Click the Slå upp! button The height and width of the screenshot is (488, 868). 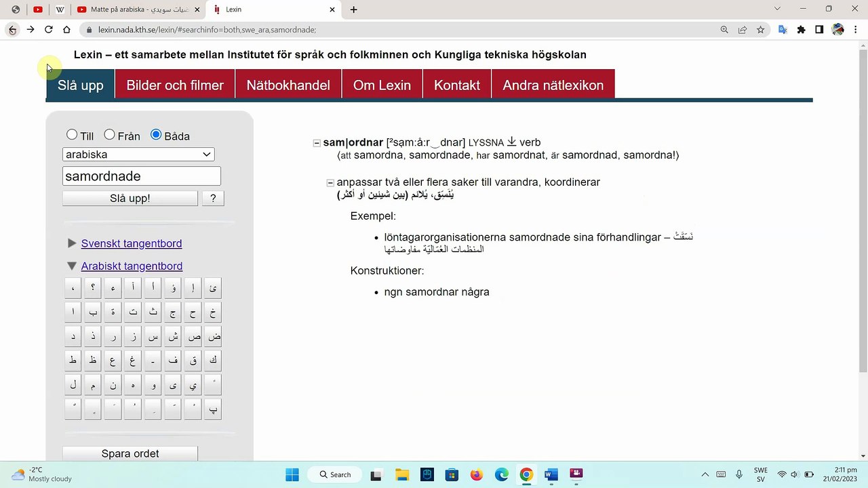click(130, 199)
